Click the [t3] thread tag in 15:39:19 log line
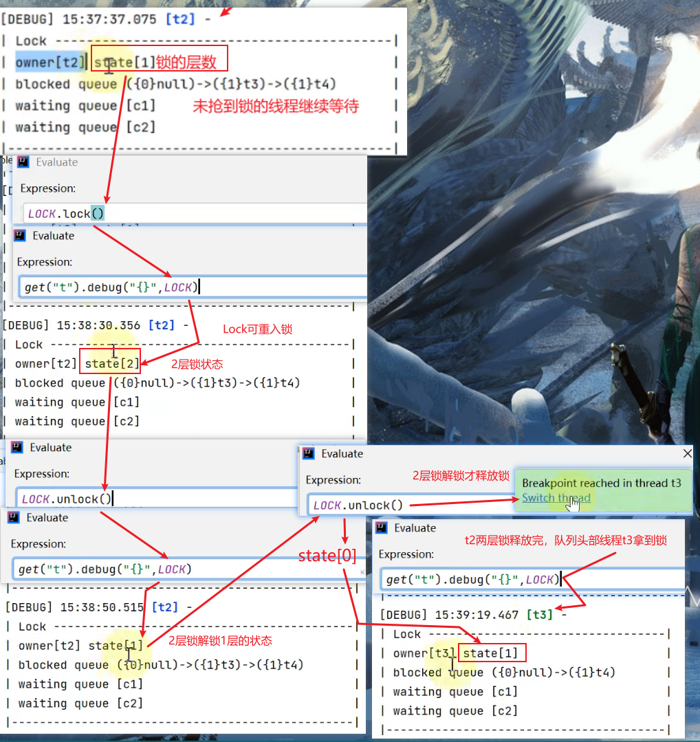 (539, 615)
